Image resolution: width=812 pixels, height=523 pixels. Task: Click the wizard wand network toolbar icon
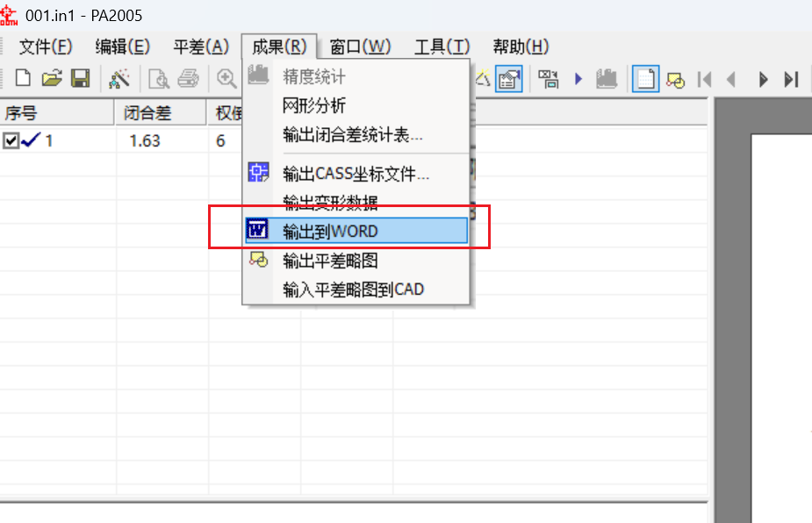point(119,79)
